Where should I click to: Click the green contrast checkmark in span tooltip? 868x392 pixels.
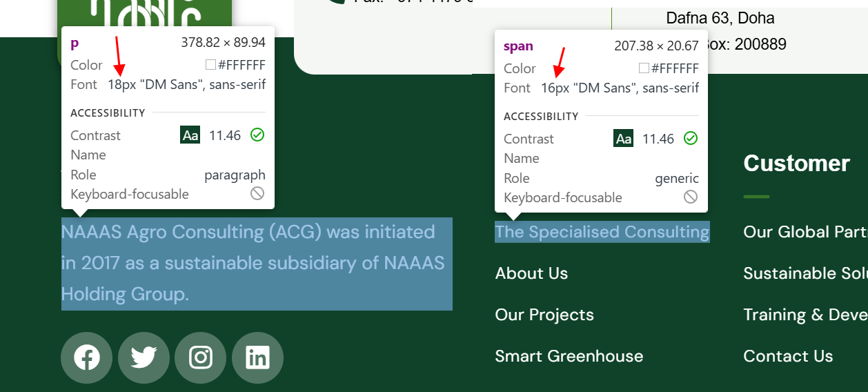pos(691,138)
